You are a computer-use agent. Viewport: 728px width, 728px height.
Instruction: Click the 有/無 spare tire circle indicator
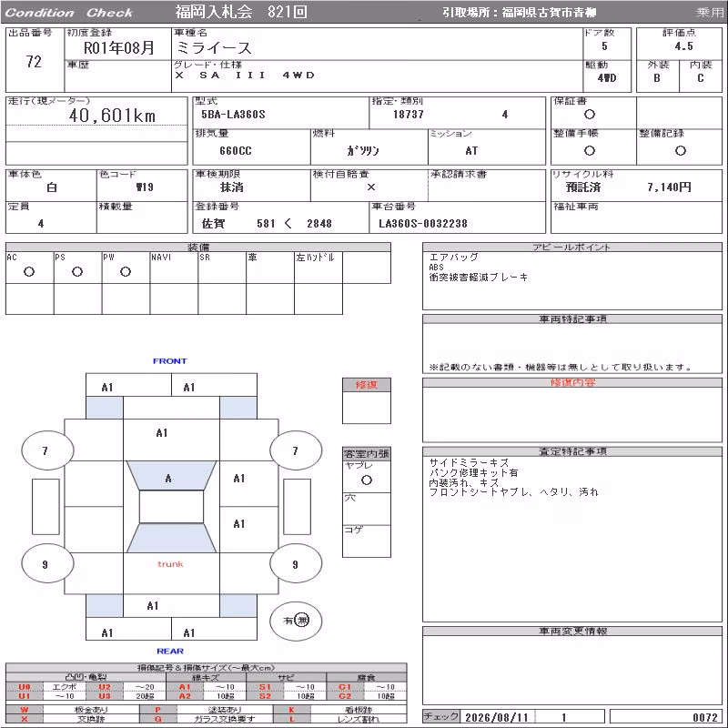click(296, 621)
